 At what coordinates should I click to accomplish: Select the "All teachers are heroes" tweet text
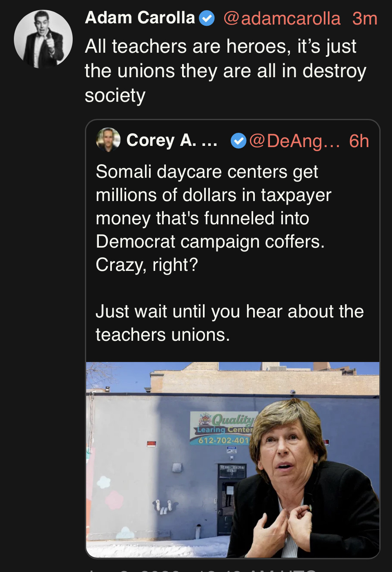225,71
